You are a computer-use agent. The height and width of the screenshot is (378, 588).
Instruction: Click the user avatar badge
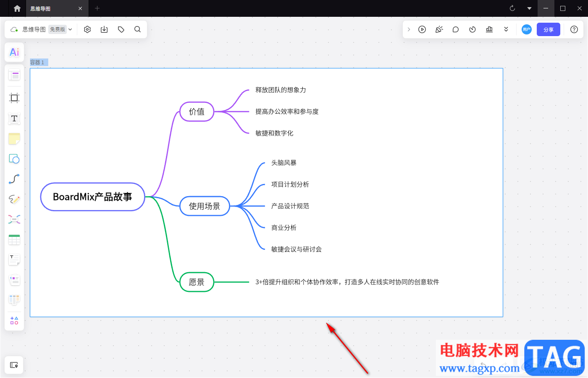(x=527, y=29)
